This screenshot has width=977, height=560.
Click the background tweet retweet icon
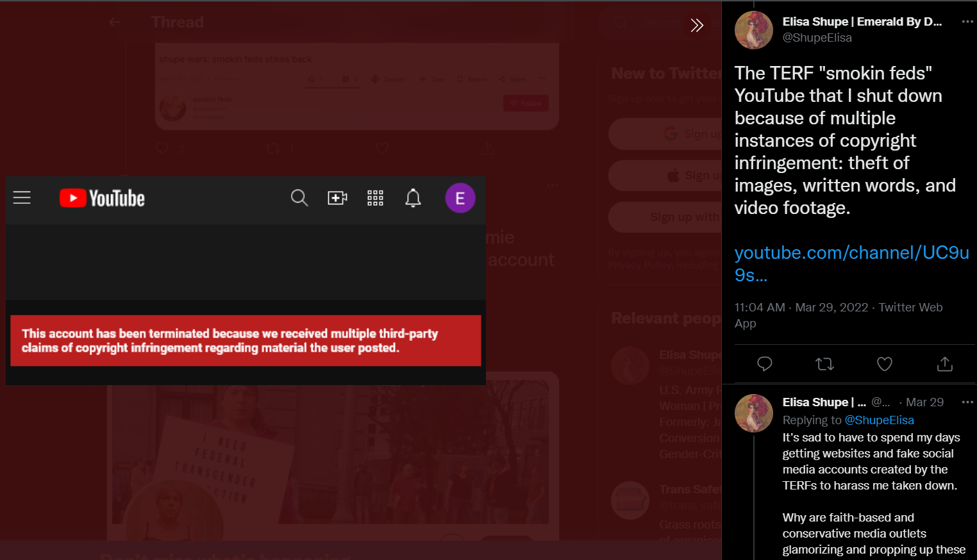coord(272,149)
